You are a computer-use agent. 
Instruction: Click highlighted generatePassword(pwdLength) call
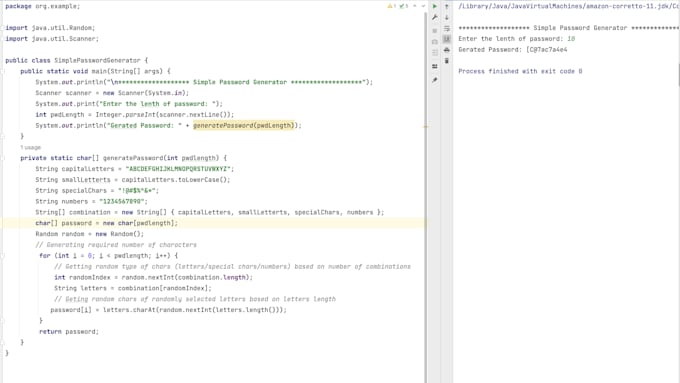click(244, 125)
